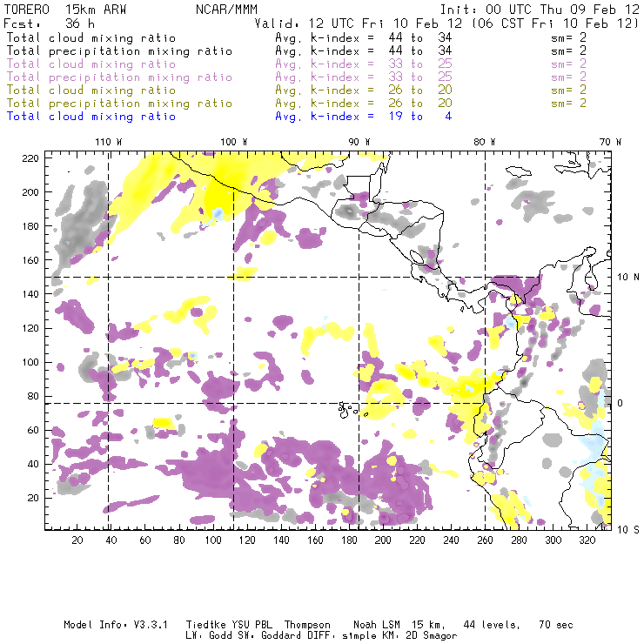Click the blue "Avg. k-index = 19 to 4" text
Screen dimensions: 644x644
point(364,117)
